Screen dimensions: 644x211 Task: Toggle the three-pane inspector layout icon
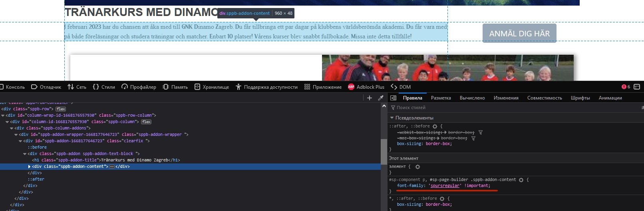point(393,98)
